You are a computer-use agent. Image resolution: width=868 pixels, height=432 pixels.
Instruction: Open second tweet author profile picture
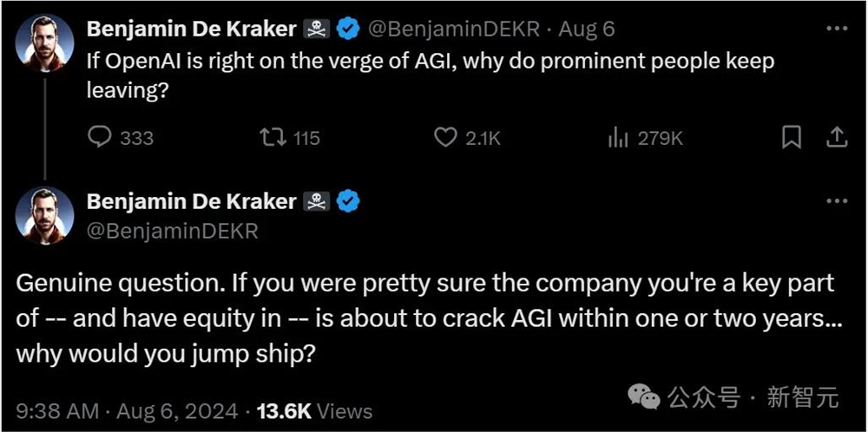coord(45,215)
